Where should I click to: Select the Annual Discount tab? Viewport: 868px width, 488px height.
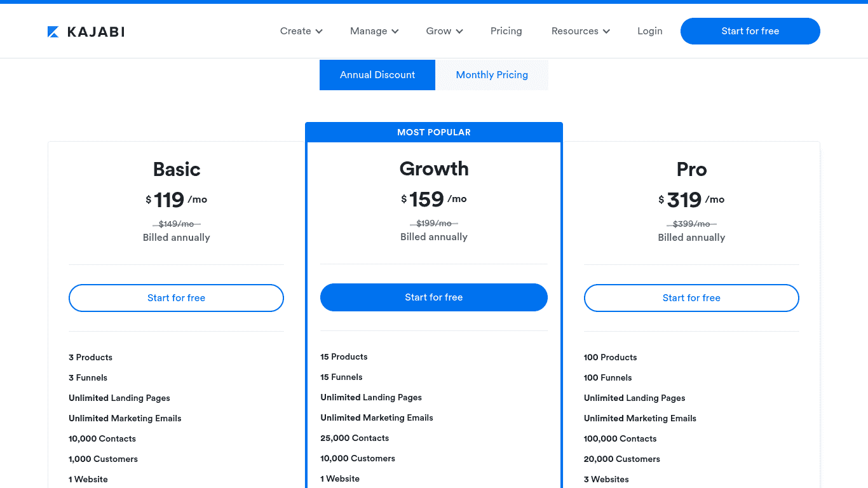[377, 75]
